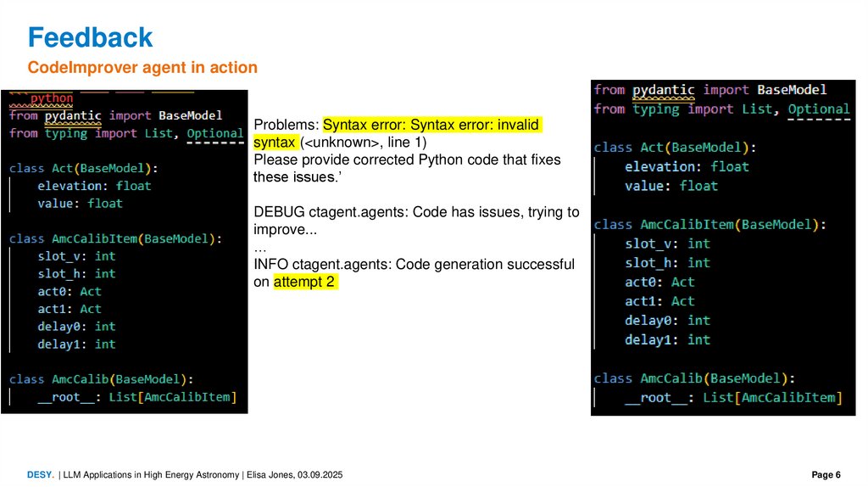Click 'from pydantic import BaseModel' in right code
The height and width of the screenshot is (487, 868).
(710, 90)
